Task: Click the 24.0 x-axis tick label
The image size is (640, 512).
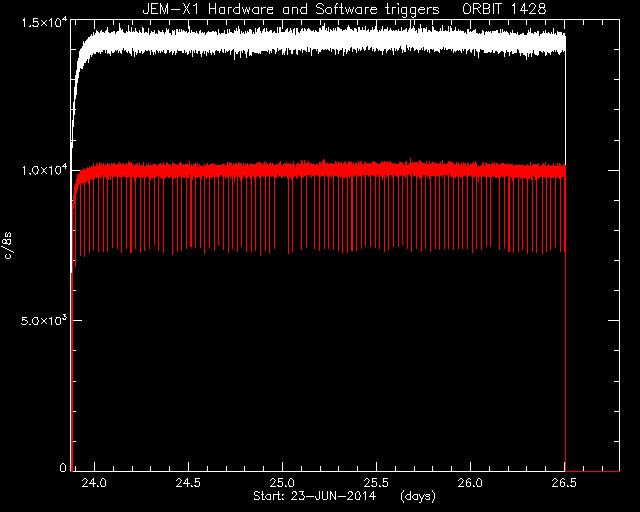Action: coord(94,483)
